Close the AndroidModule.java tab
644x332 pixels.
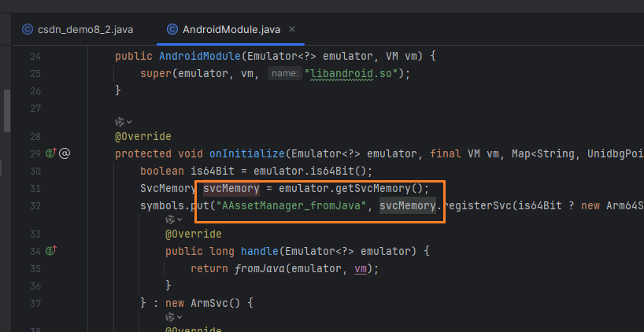[292, 30]
